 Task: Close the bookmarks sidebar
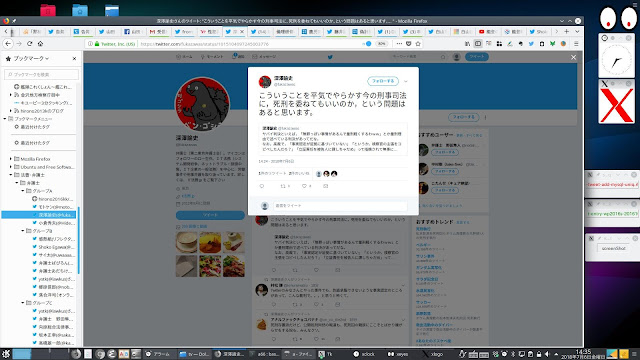[x=74, y=58]
